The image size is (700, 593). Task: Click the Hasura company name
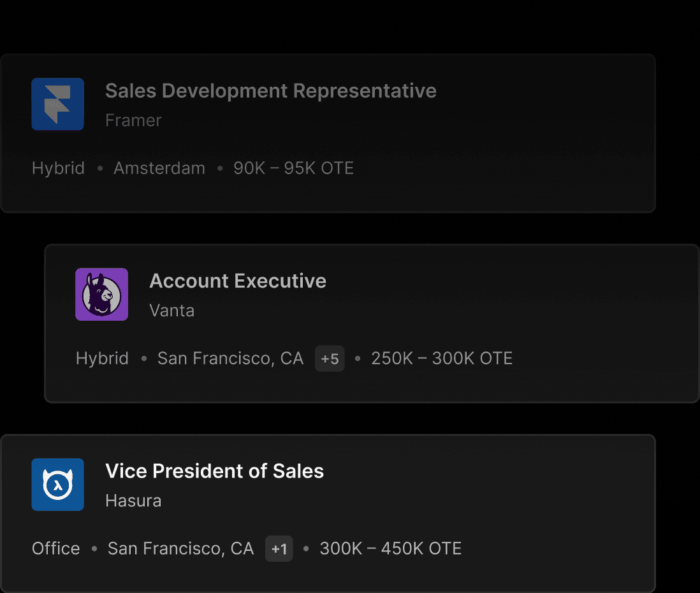tap(133, 501)
